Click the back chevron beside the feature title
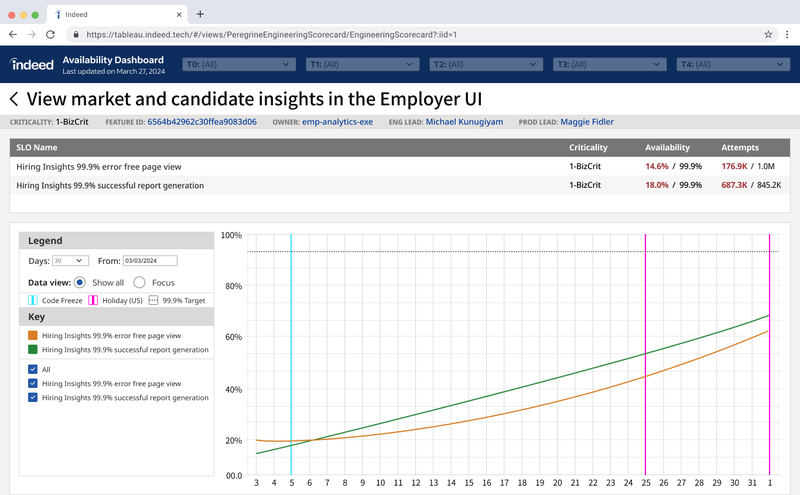The image size is (800, 495). [14, 99]
